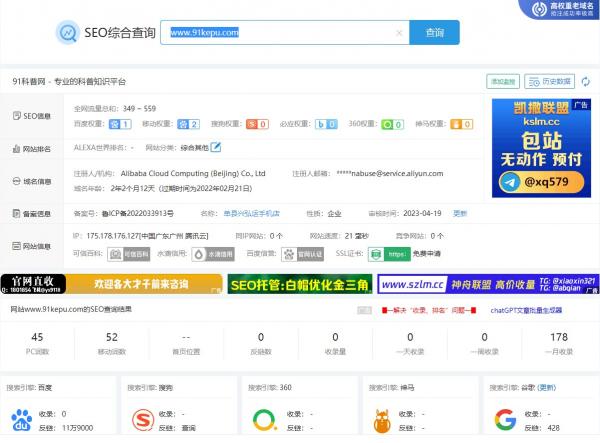600x443 pixels.
Task: Click the 更新 link in ICP row
Action: point(460,213)
